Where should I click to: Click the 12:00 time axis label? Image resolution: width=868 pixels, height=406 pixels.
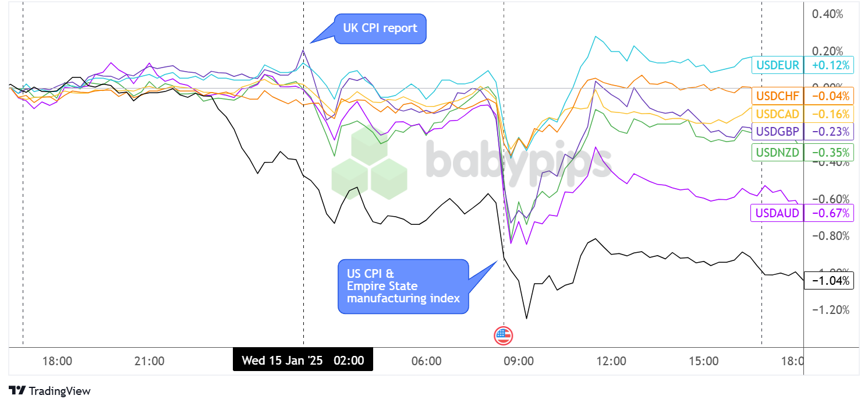click(x=611, y=361)
